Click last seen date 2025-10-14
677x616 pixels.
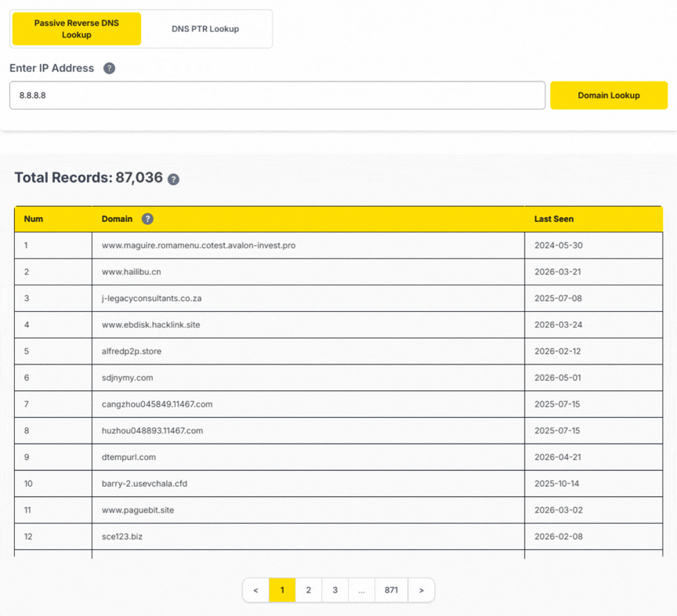point(557,484)
